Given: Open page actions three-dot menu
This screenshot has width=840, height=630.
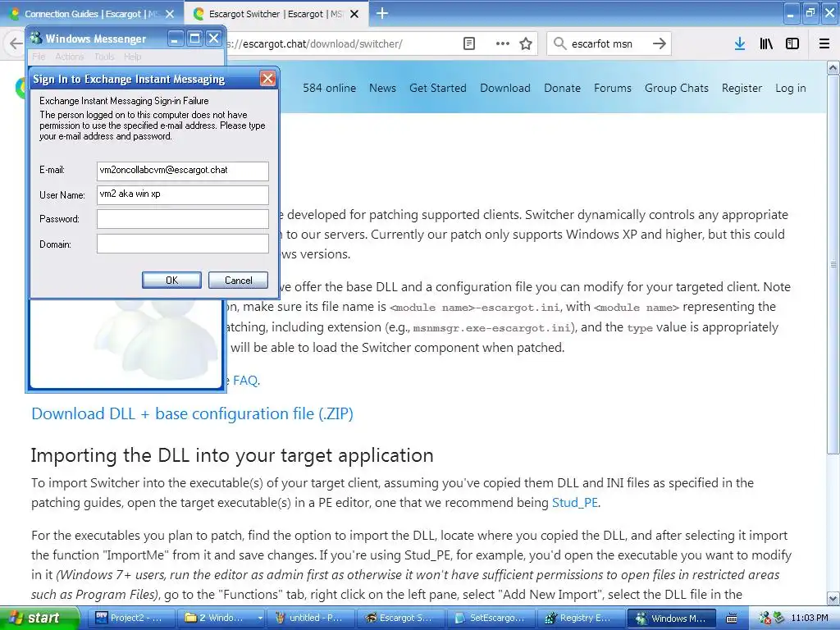Looking at the screenshot, I should (502, 43).
